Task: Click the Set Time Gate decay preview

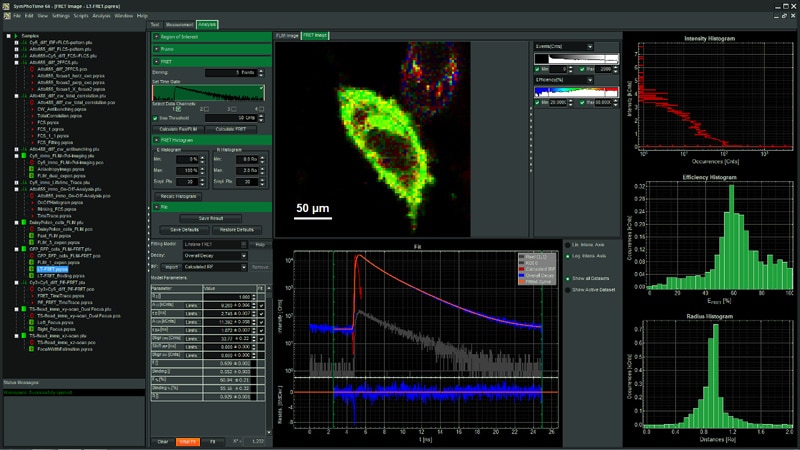Action: [x=208, y=92]
